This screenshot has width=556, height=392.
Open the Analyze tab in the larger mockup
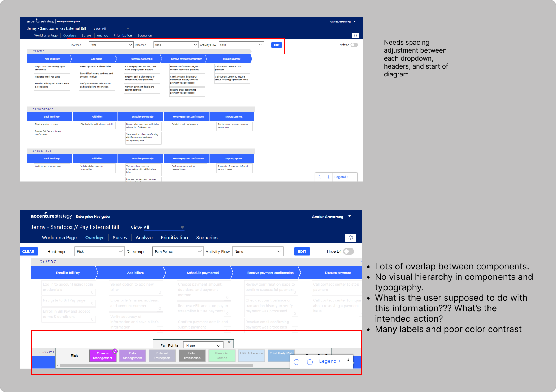point(144,238)
